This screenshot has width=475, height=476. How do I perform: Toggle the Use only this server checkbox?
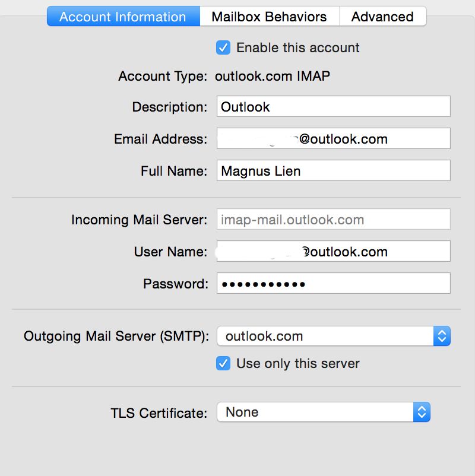coord(223,363)
